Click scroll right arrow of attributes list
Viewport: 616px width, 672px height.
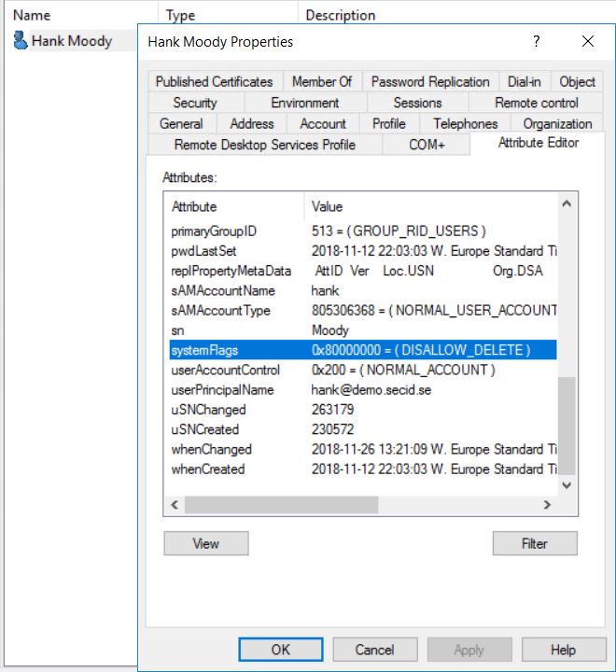click(547, 505)
